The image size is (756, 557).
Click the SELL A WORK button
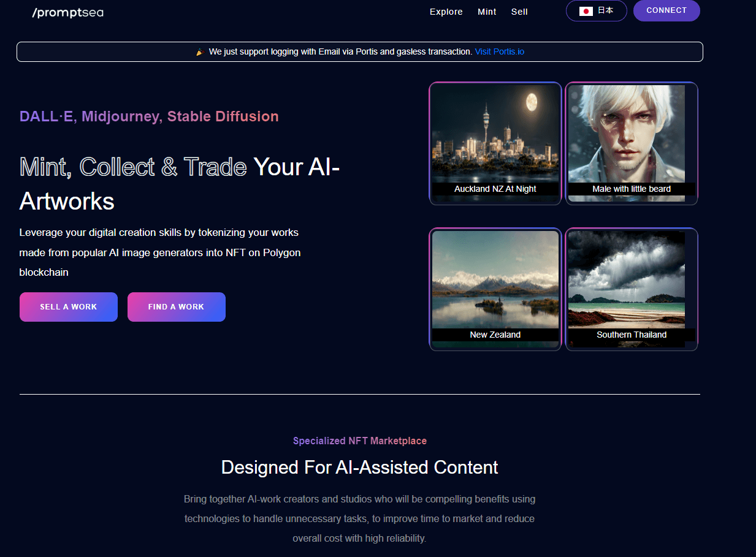[x=69, y=307]
